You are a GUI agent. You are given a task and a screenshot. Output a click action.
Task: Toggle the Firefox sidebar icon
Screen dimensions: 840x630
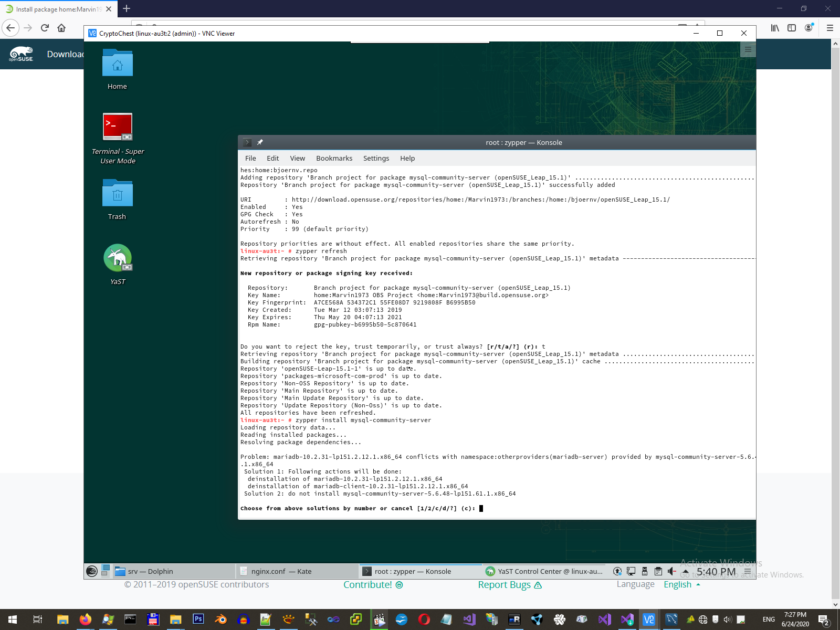(792, 28)
